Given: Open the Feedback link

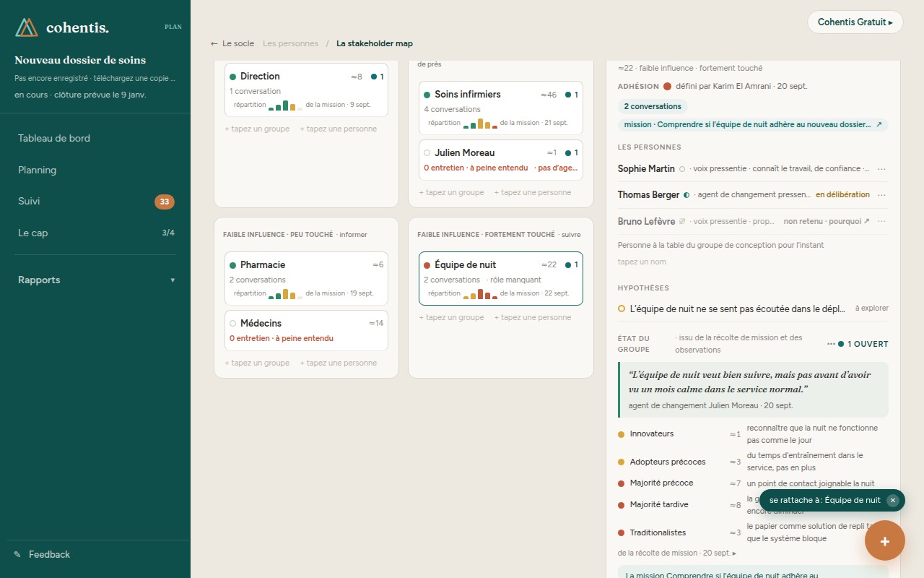Looking at the screenshot, I should [49, 555].
